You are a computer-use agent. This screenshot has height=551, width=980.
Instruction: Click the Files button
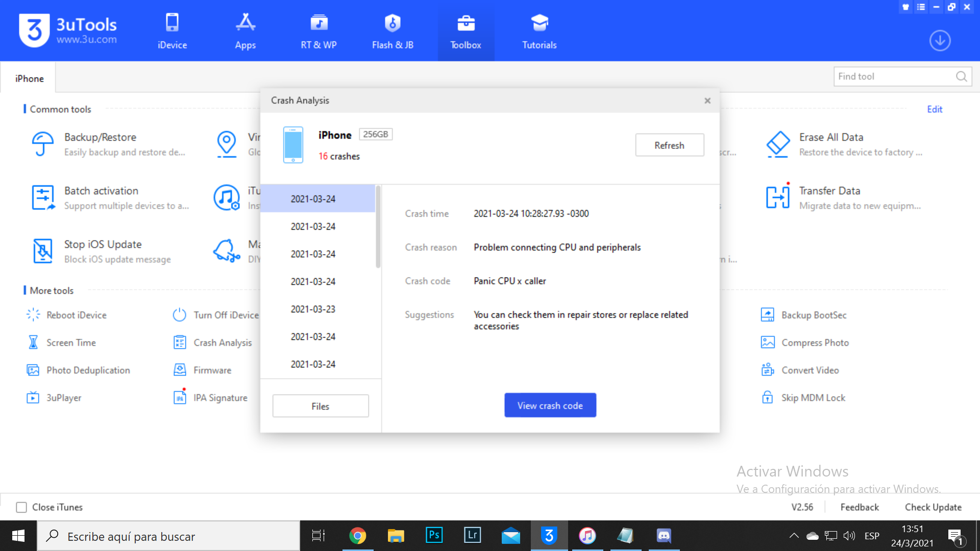(320, 406)
